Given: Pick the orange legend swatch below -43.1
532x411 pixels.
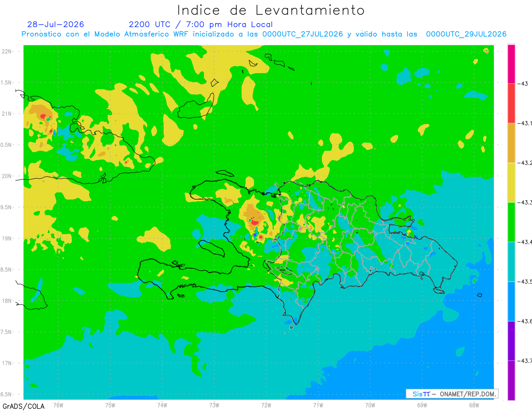Looking at the screenshot, I should pos(511,143).
